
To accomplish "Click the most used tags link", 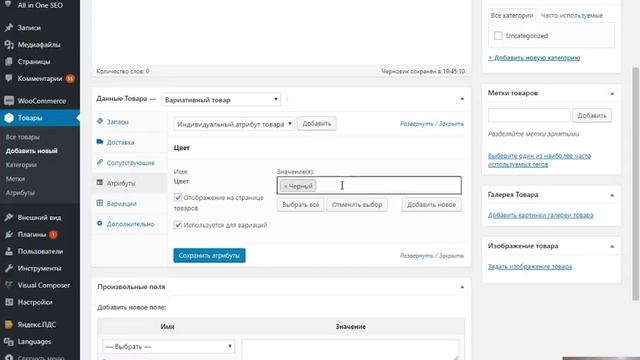I will tap(539, 160).
